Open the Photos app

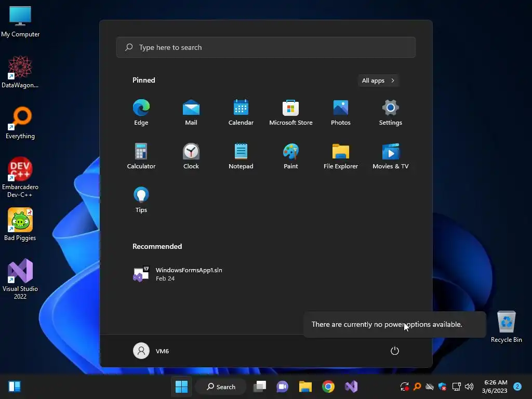tap(341, 112)
